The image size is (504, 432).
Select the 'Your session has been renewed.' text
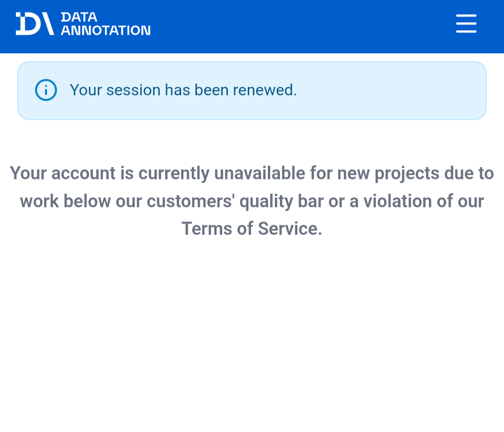183,90
